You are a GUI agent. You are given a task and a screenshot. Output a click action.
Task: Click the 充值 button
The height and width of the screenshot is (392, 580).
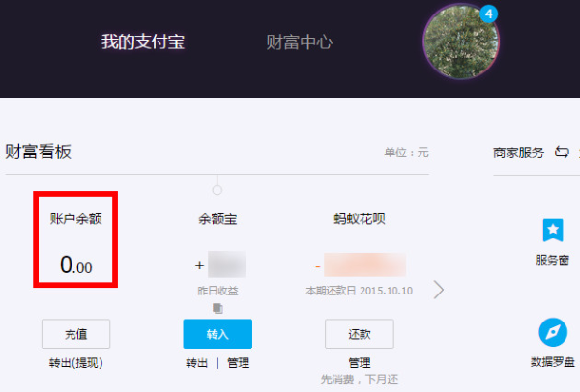pos(75,333)
